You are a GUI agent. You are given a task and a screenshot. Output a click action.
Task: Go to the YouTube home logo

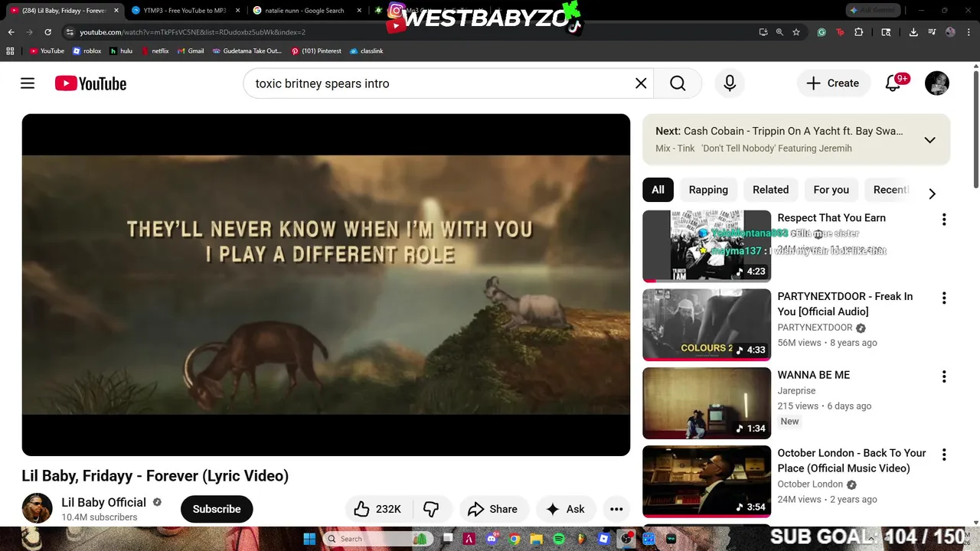pos(90,83)
